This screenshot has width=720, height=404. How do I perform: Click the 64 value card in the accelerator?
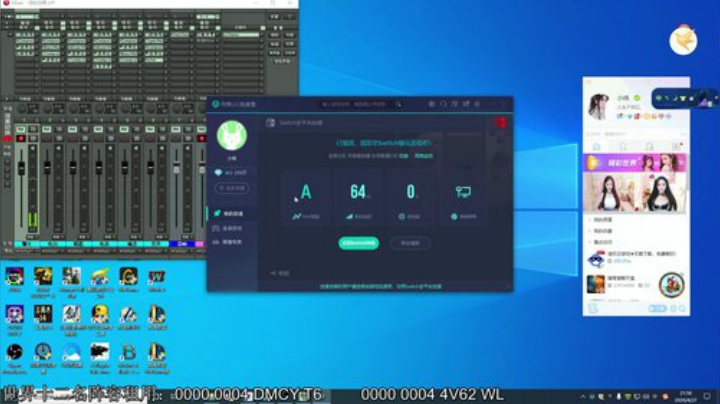click(359, 198)
